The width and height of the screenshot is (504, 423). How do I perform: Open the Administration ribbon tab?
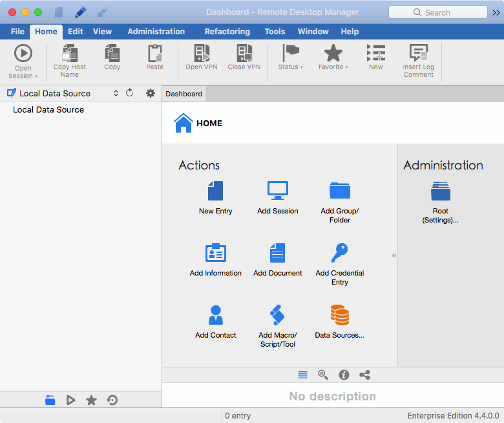coord(156,32)
